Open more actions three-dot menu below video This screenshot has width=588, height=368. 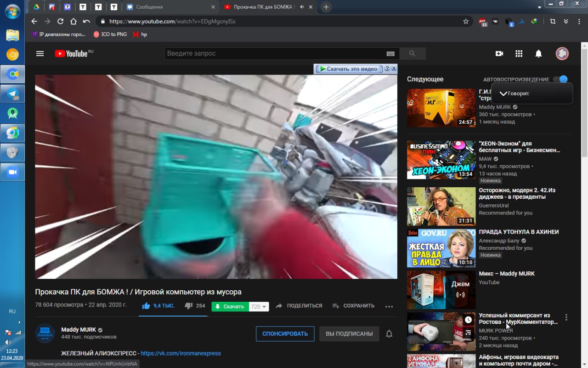(389, 306)
